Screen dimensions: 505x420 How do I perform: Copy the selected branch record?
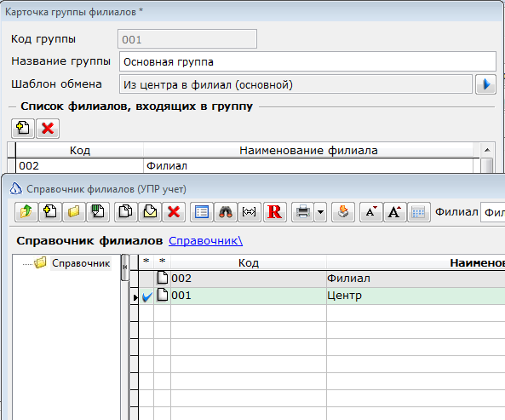(x=126, y=212)
